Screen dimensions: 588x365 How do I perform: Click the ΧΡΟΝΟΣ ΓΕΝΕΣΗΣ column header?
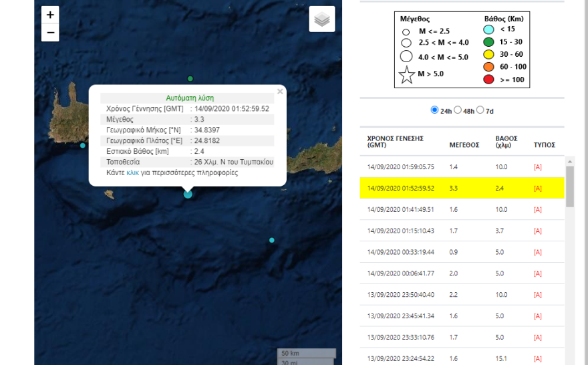396,141
